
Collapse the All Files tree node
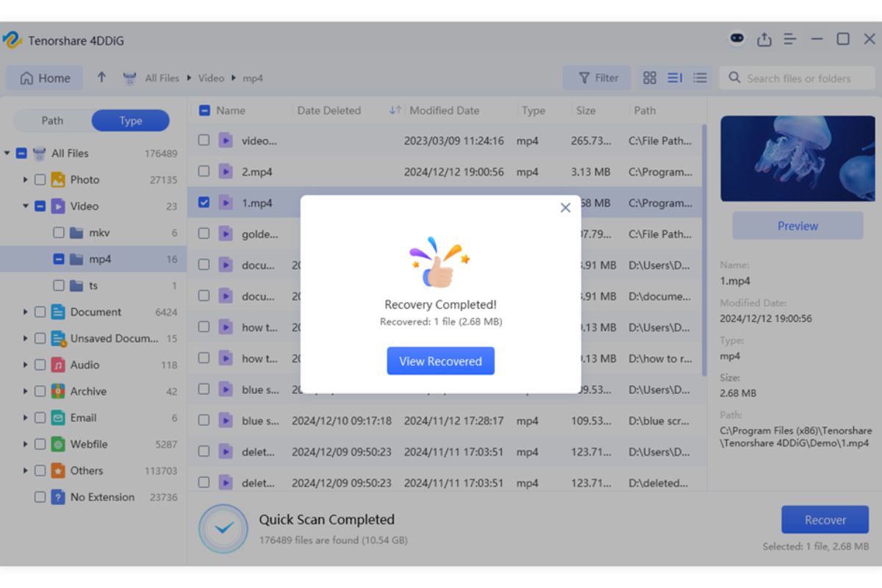(x=7, y=153)
